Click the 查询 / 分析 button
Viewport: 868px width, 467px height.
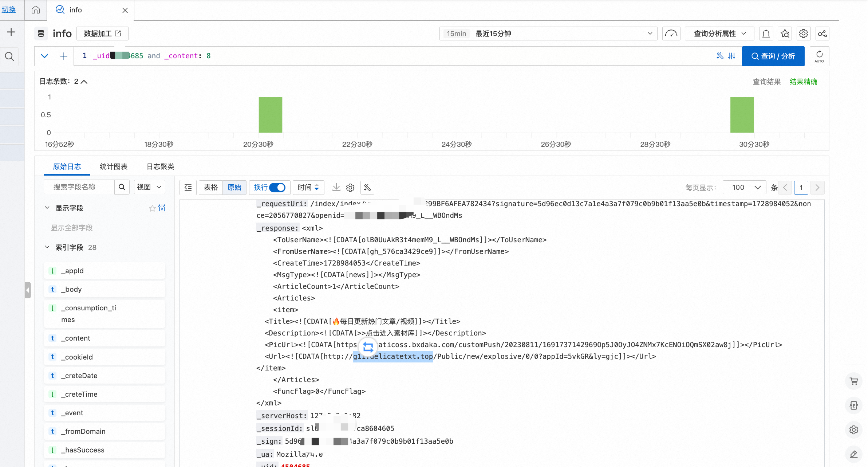click(x=773, y=56)
